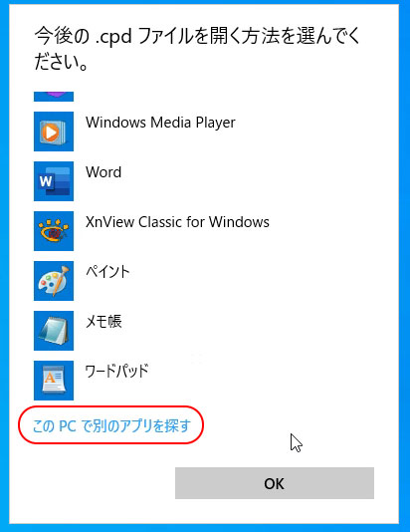
Task: Choose the ペイント text label
Action: coord(107,272)
